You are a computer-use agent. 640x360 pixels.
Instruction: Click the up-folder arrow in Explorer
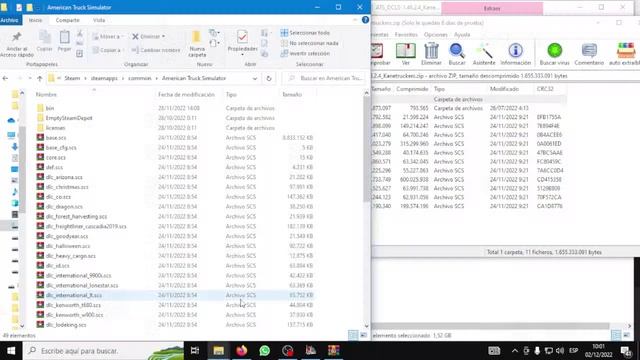point(40,78)
